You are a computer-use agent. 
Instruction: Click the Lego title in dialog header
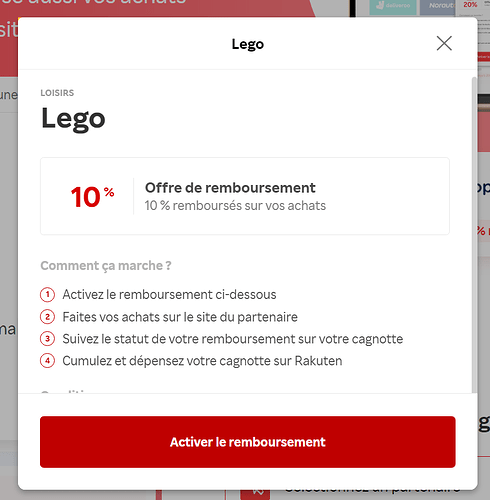[248, 44]
